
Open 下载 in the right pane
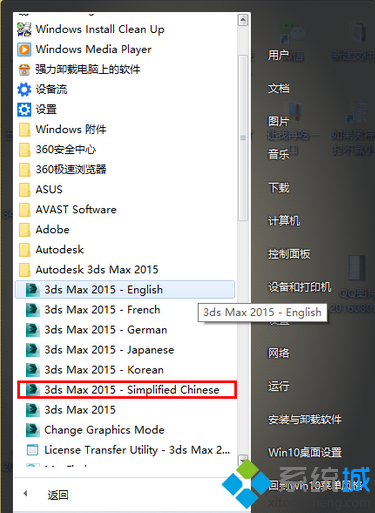pos(279,187)
